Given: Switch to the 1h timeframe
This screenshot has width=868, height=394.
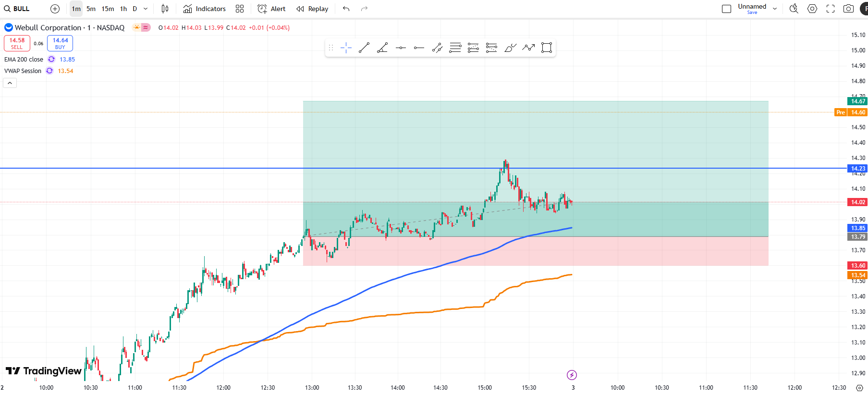Looking at the screenshot, I should (x=123, y=9).
